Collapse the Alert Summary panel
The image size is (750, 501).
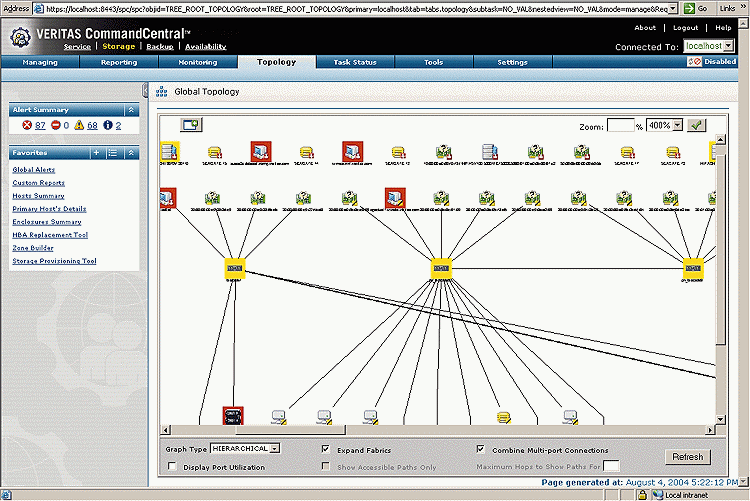(x=132, y=110)
